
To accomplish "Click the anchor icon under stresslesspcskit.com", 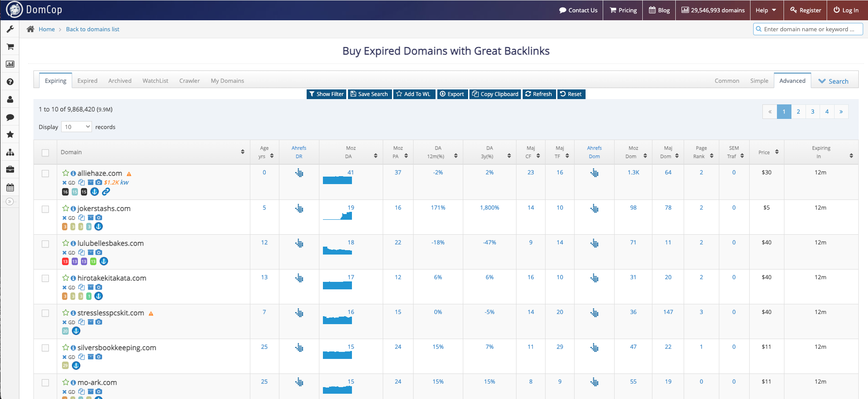I will [76, 331].
